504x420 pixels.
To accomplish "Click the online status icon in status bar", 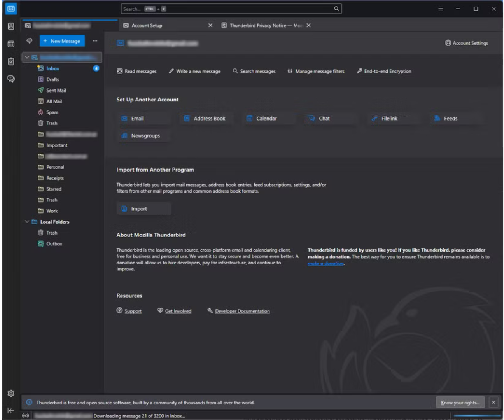I will pos(26,416).
